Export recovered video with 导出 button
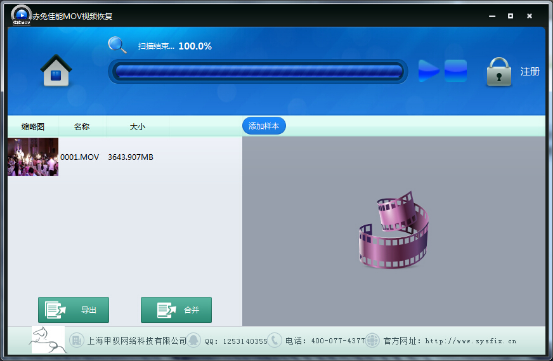This screenshot has height=361, width=553. [x=73, y=310]
